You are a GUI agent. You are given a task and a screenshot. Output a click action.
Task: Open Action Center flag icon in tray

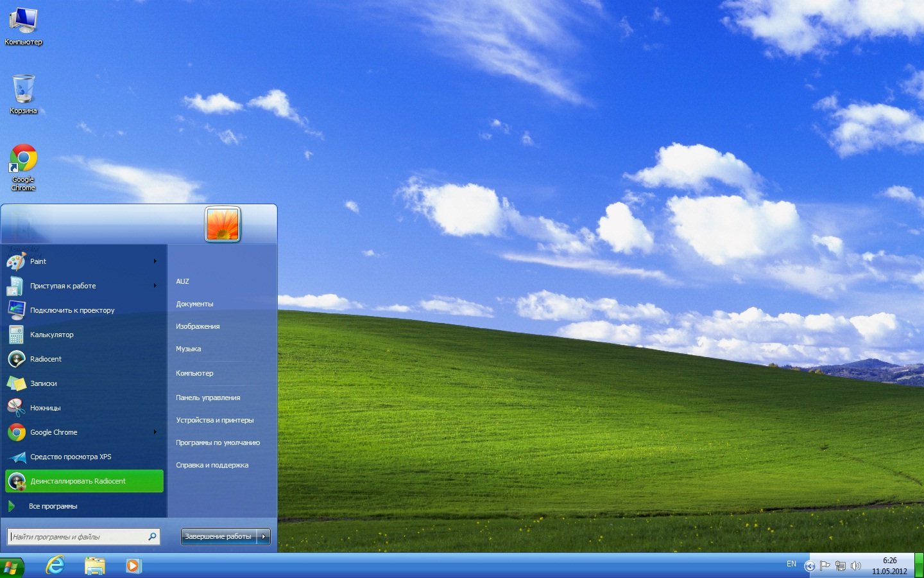[825, 566]
